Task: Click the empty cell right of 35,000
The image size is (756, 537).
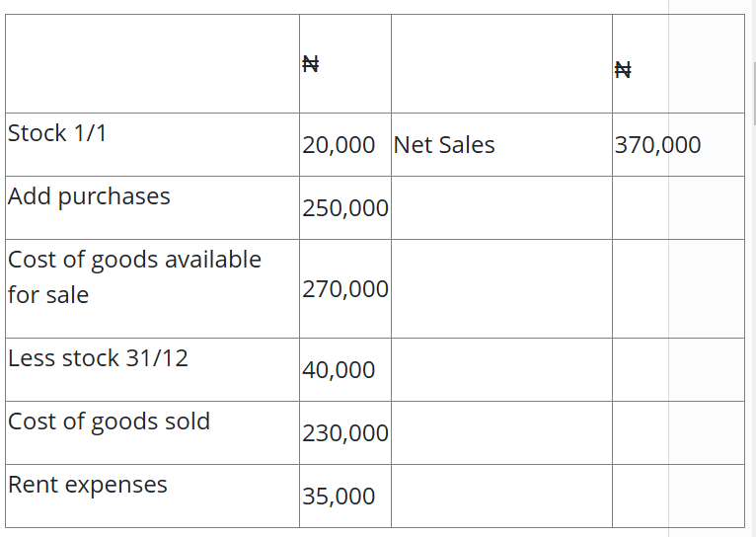Action: tap(500, 497)
